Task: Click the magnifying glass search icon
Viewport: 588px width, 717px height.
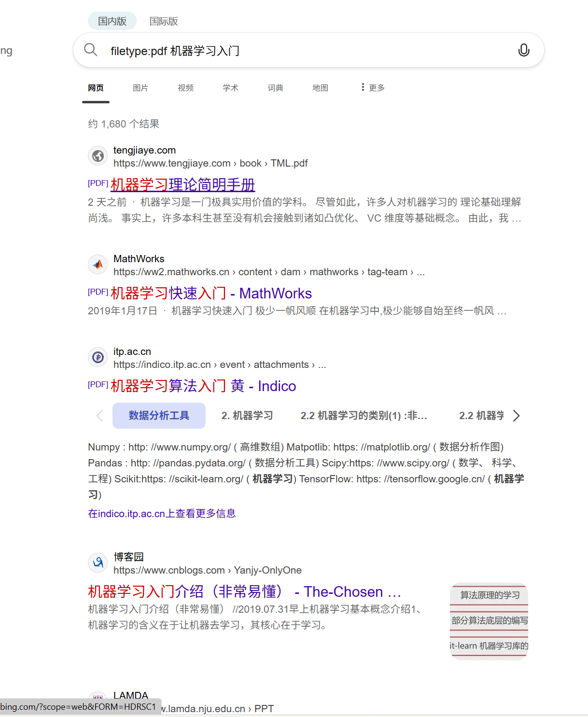Action: coord(91,50)
